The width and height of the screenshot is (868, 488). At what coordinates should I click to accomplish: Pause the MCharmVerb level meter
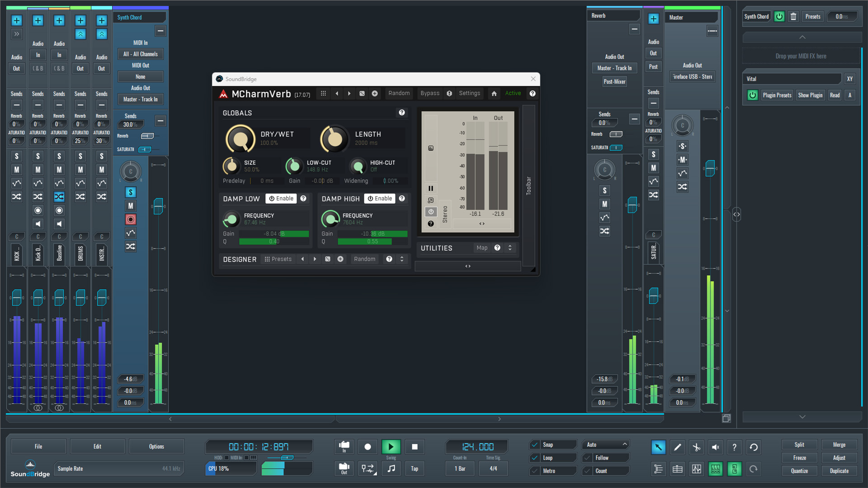[x=430, y=188]
